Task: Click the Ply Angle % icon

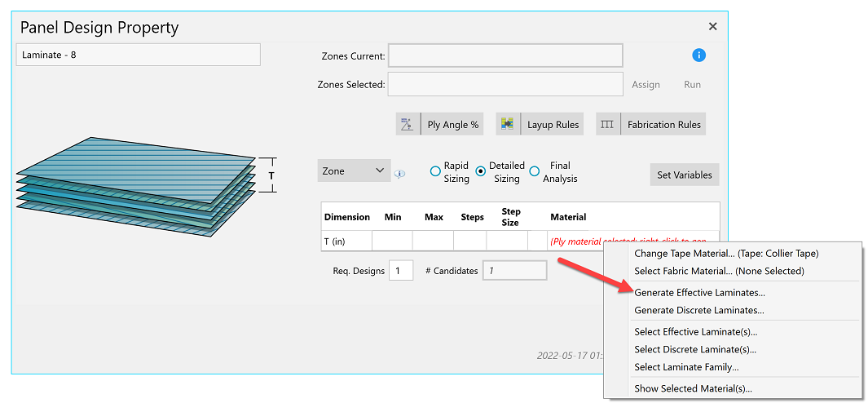Action: (408, 125)
